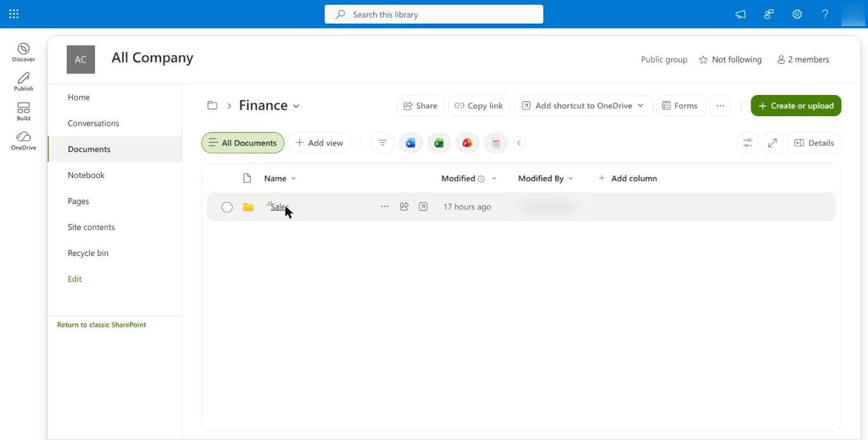Open Site contents in site navigation
This screenshot has height=440, width=868.
pyautogui.click(x=91, y=227)
